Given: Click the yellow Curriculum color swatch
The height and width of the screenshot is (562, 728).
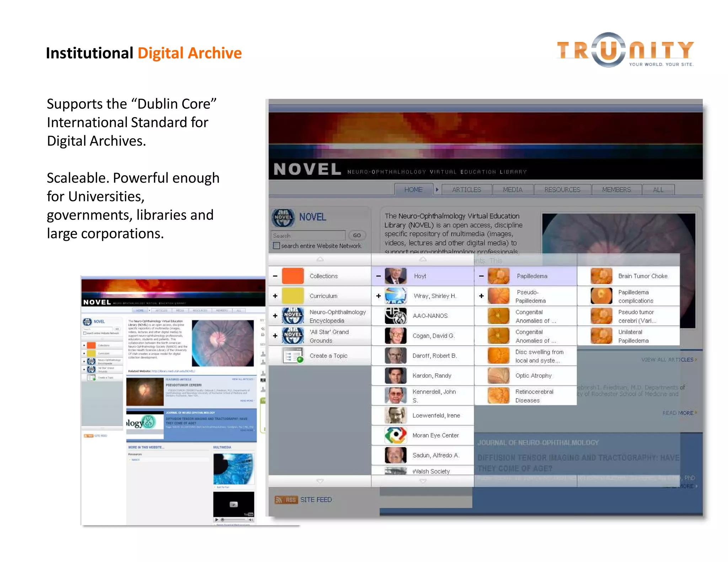Looking at the screenshot, I should pos(293,296).
